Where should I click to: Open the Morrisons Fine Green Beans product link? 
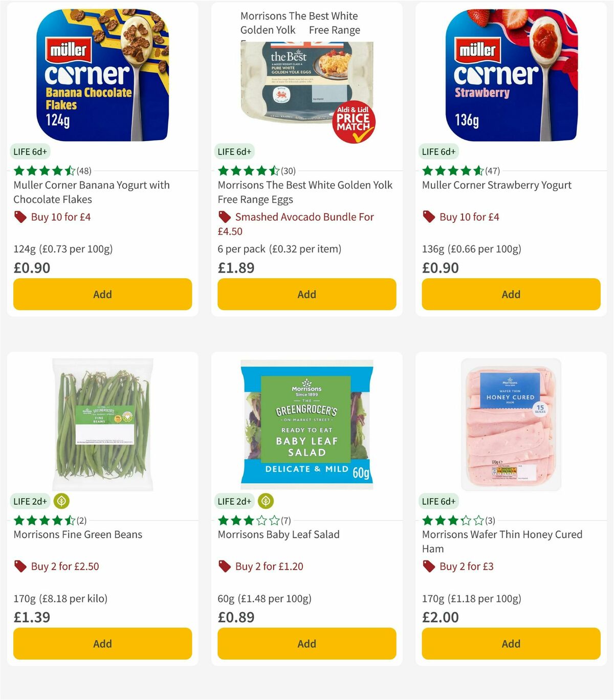tap(77, 534)
